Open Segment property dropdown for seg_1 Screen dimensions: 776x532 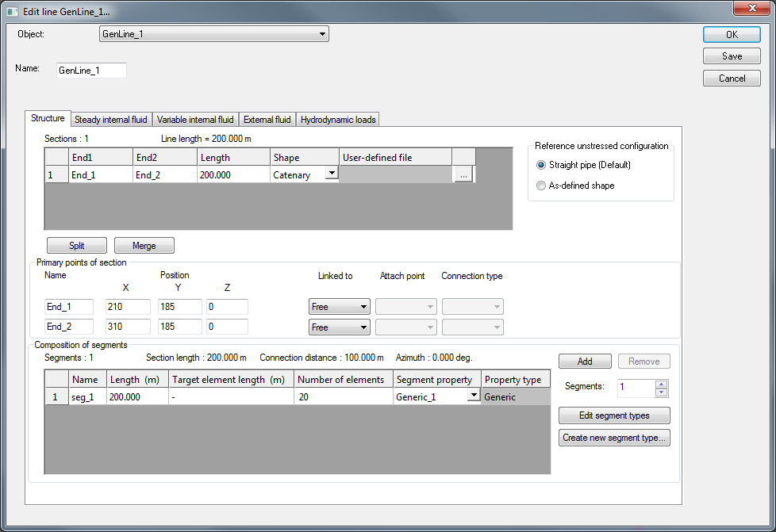474,395
